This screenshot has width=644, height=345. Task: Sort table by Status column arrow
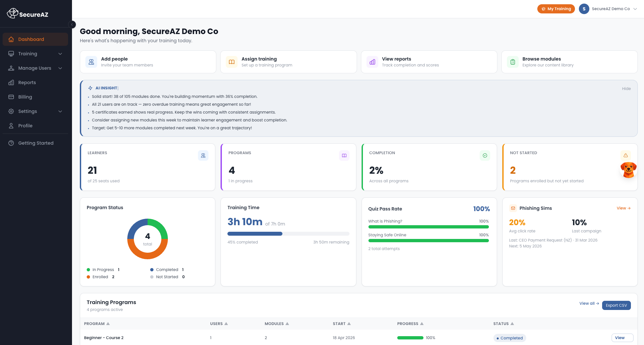[x=512, y=323]
